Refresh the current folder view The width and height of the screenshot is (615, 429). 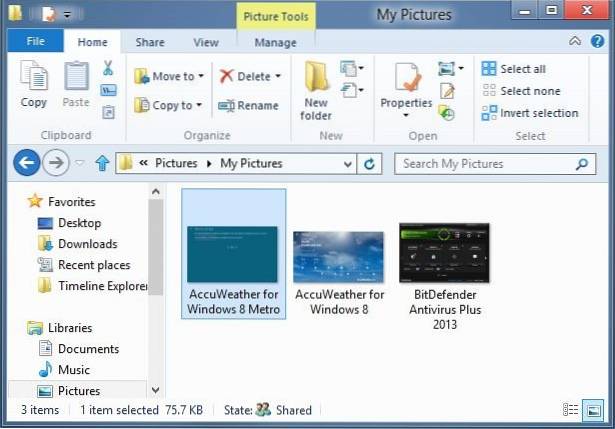click(370, 163)
